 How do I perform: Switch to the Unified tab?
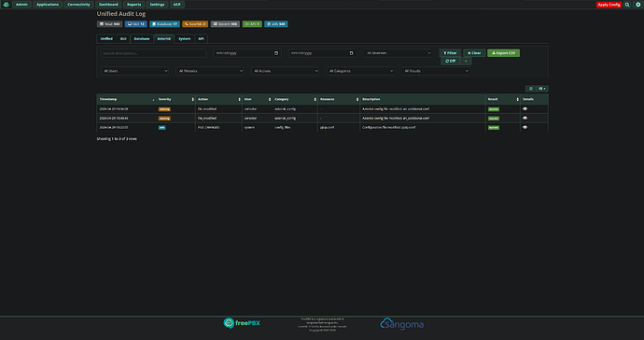106,38
